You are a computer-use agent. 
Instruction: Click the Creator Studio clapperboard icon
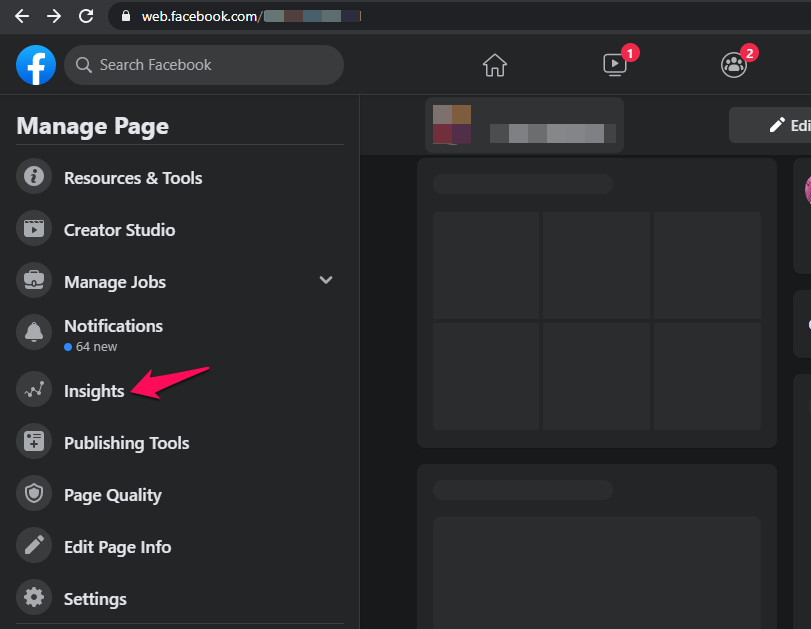(34, 230)
